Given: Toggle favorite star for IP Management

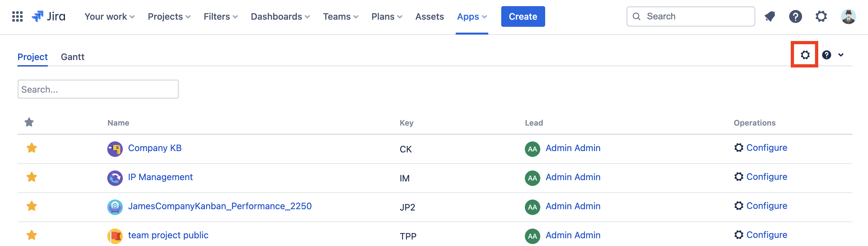Looking at the screenshot, I should (32, 177).
